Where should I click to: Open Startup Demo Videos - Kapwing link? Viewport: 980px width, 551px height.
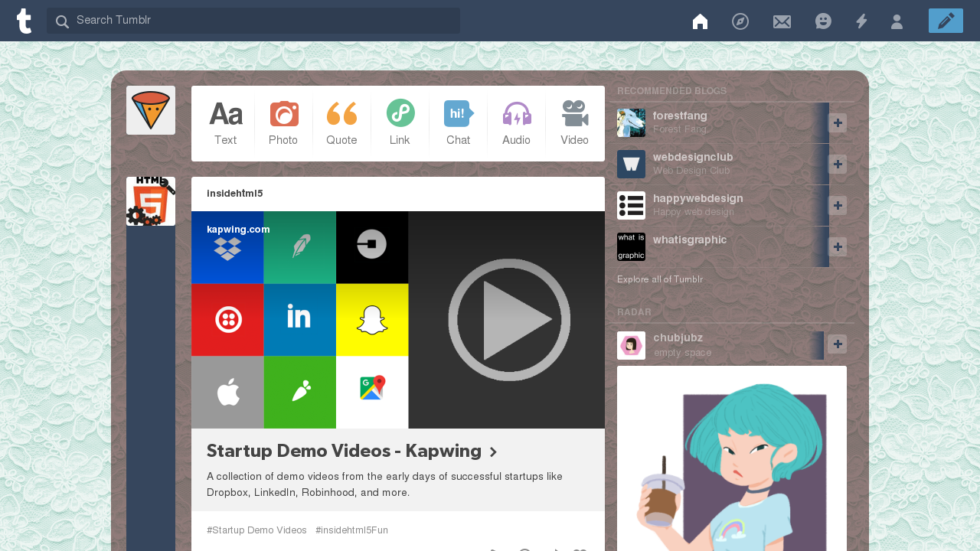tap(351, 451)
